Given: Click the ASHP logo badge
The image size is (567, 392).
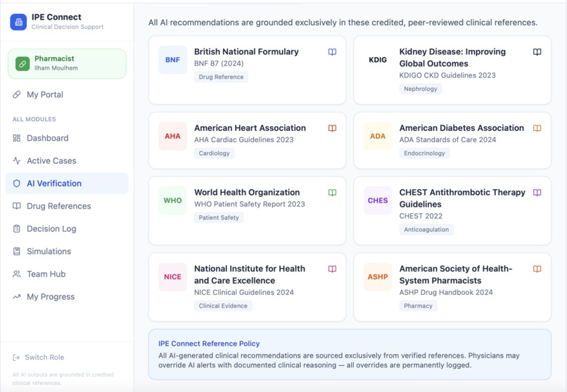Looking at the screenshot, I should click(x=378, y=277).
